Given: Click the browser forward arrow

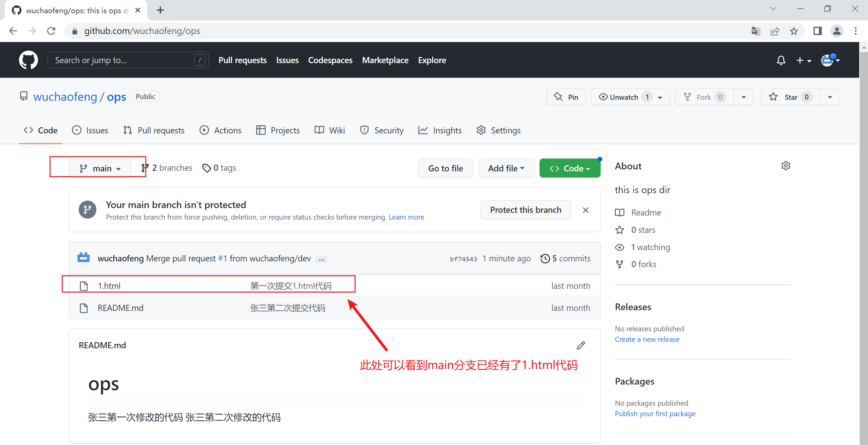Looking at the screenshot, I should click(32, 31).
